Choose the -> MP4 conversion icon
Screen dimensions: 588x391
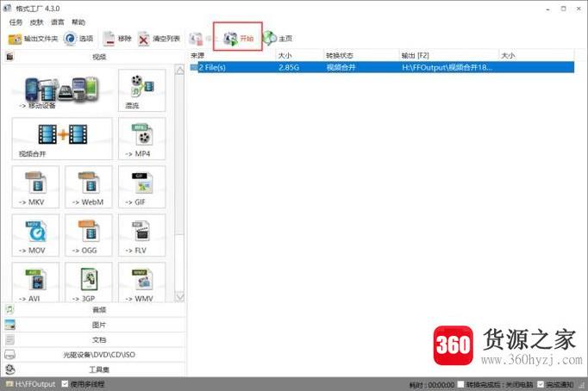[x=141, y=139]
